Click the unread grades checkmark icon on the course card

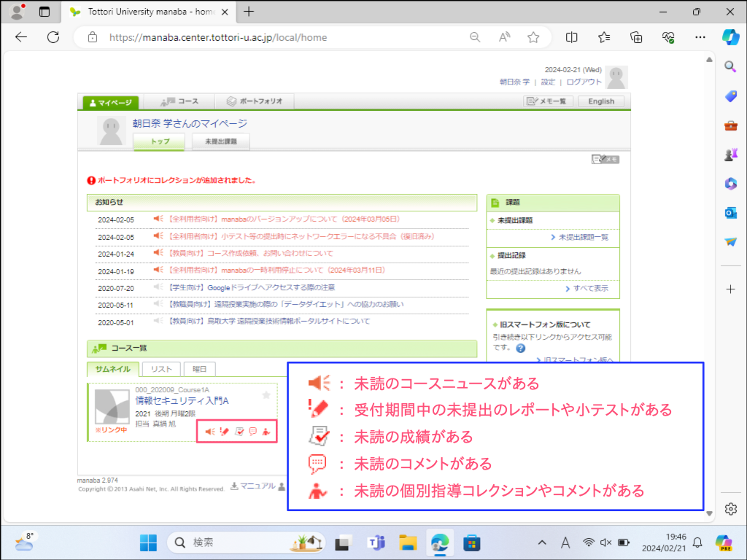pos(239,432)
